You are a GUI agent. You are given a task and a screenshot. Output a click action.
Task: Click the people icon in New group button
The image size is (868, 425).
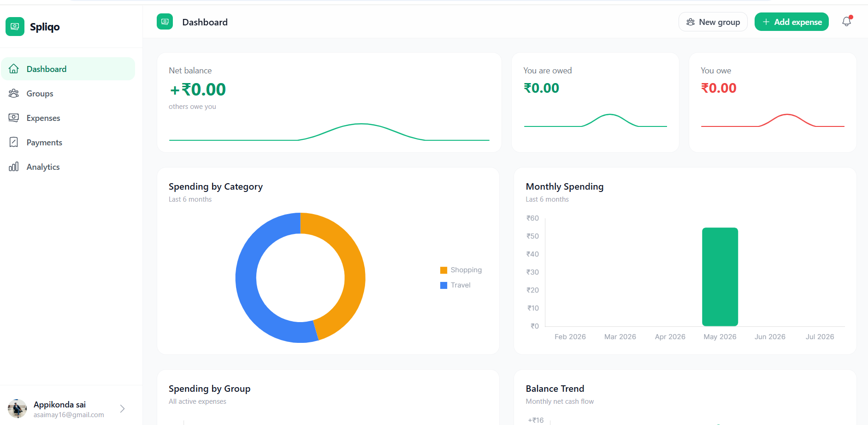(x=691, y=22)
